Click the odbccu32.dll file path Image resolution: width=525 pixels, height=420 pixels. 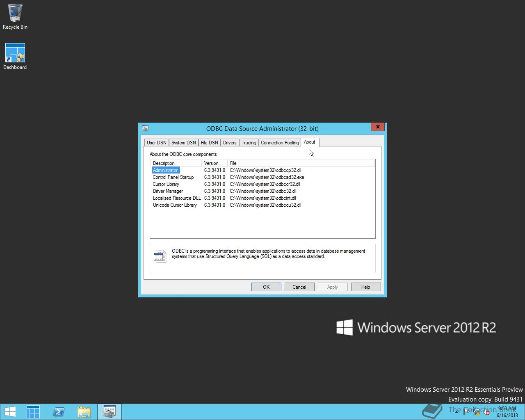point(265,205)
